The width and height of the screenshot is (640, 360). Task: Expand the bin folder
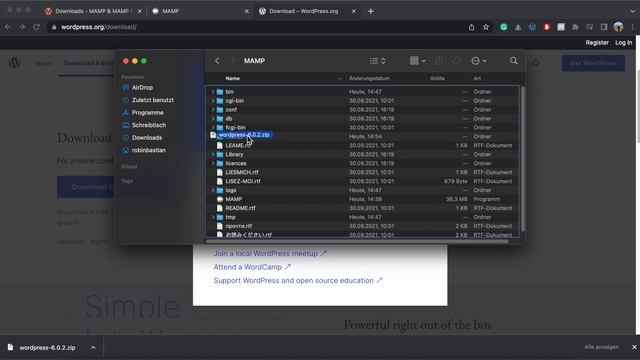tap(213, 92)
